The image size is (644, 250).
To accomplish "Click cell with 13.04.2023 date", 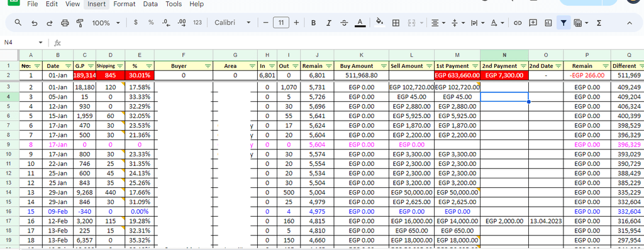I will tap(546, 221).
